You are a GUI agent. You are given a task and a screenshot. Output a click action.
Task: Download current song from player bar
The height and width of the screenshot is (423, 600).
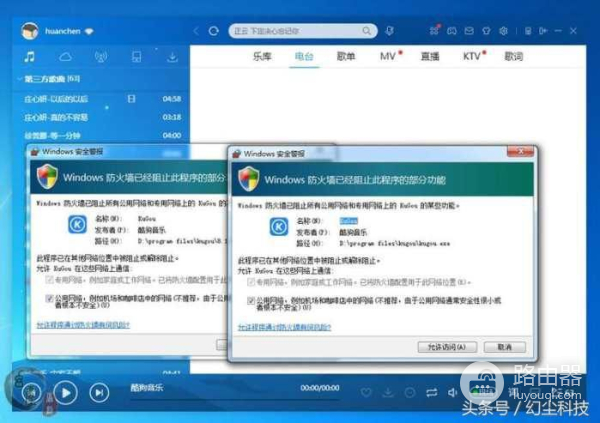pos(388,392)
